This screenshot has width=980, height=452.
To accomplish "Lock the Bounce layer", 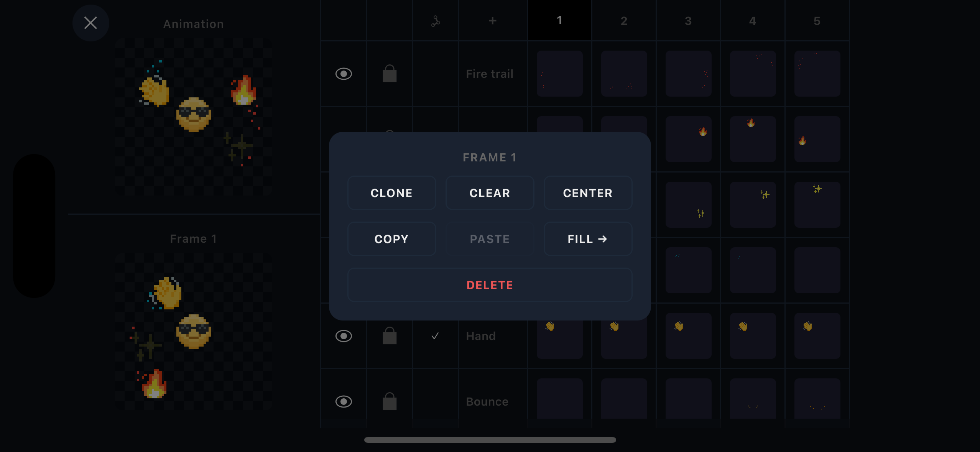I will [389, 401].
